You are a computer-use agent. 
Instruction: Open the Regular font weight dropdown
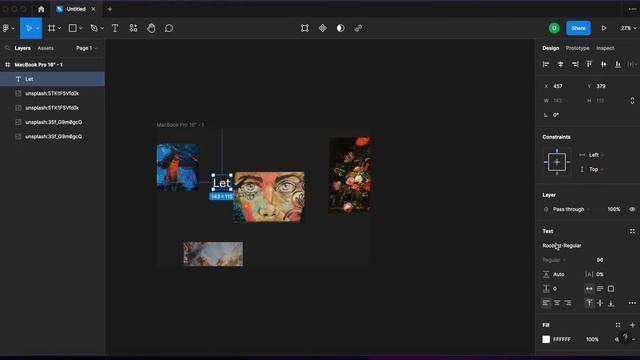554,260
